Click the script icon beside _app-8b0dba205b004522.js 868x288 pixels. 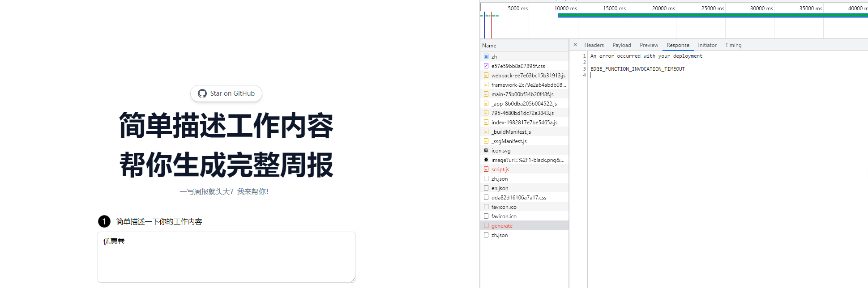coord(486,103)
